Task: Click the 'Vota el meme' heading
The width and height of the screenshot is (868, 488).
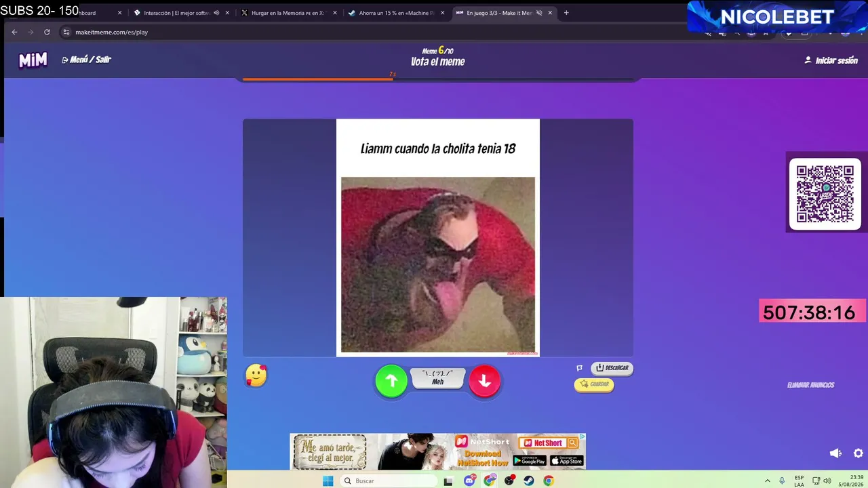Action: pos(438,62)
